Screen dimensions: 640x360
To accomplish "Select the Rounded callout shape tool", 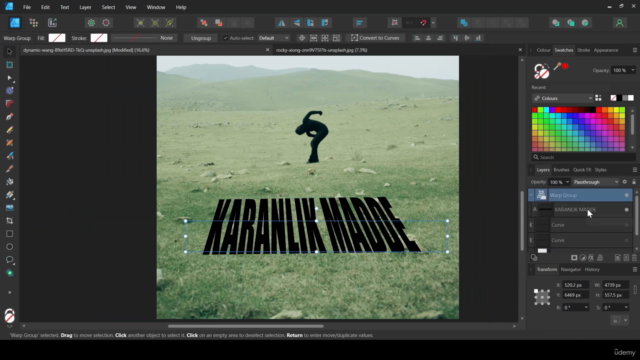I will coord(9,260).
